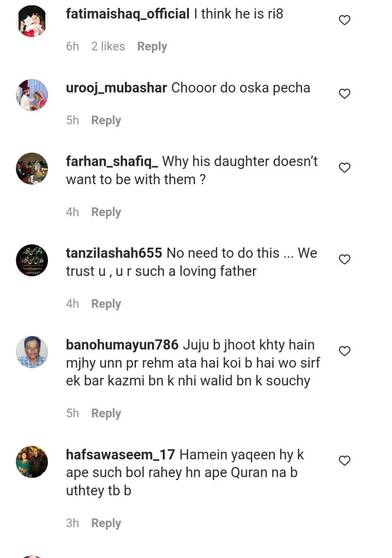This screenshot has height=558, width=392.
Task: Reply to urooj_mubashar's comment
Action: tap(106, 120)
